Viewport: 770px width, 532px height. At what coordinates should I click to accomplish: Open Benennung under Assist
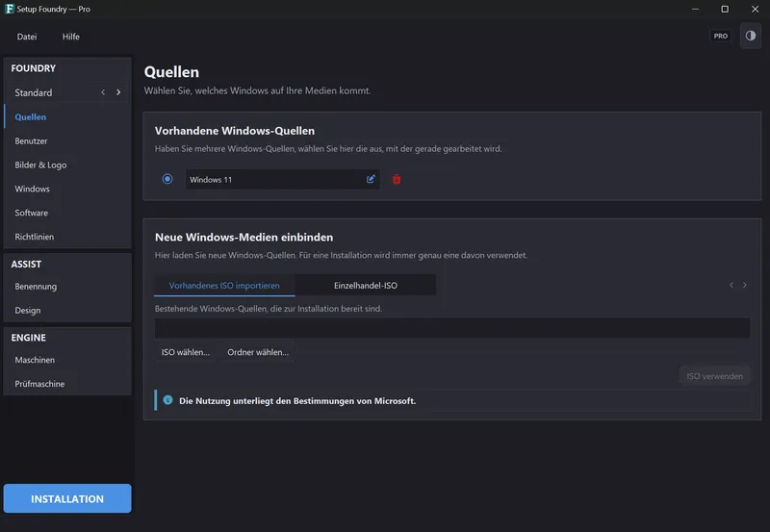coord(67,286)
